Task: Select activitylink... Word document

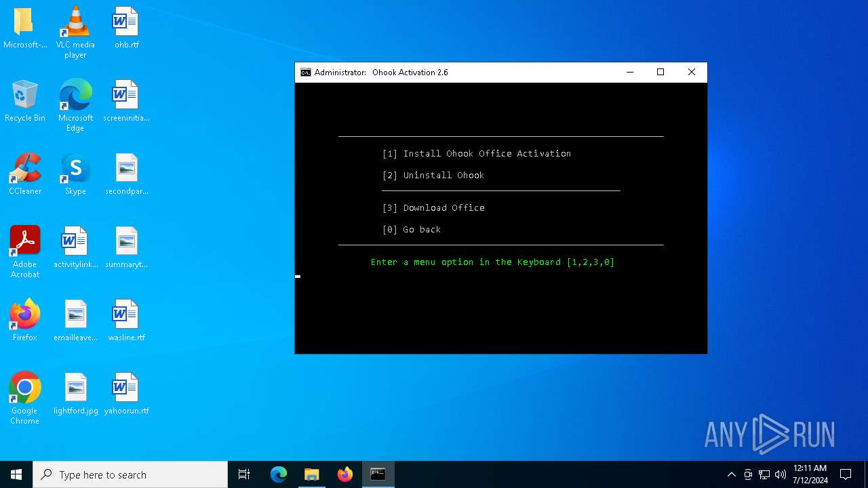Action: 75,248
